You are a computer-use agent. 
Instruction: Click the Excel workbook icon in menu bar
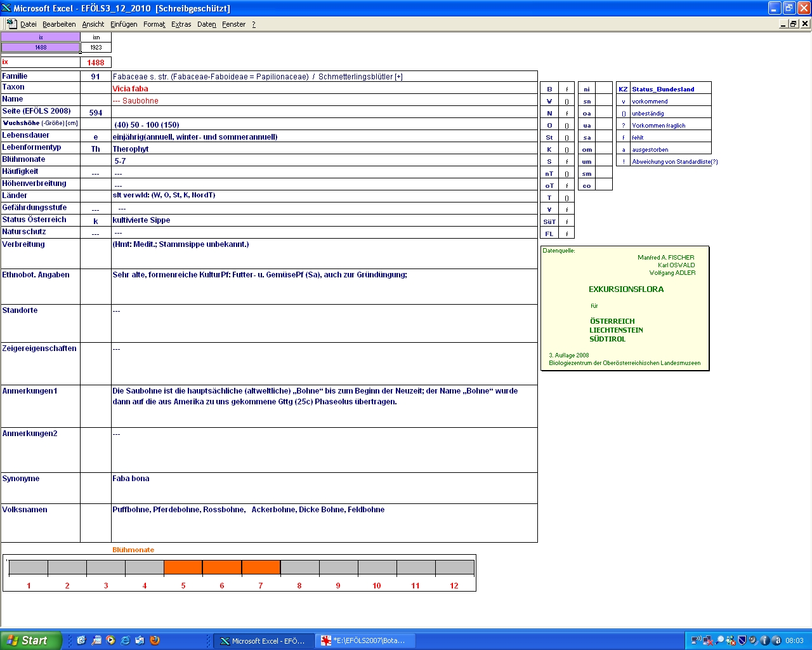click(x=11, y=23)
